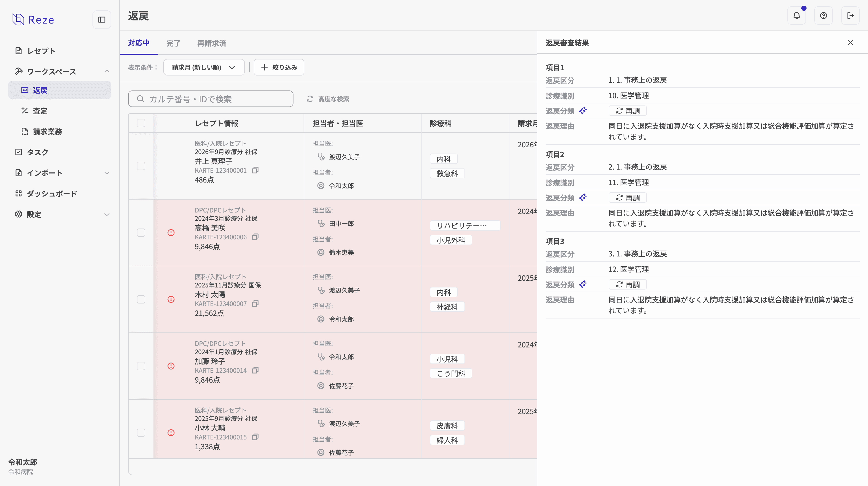Expand the インポート menu
Viewport: 868px width, 486px height.
tap(107, 173)
